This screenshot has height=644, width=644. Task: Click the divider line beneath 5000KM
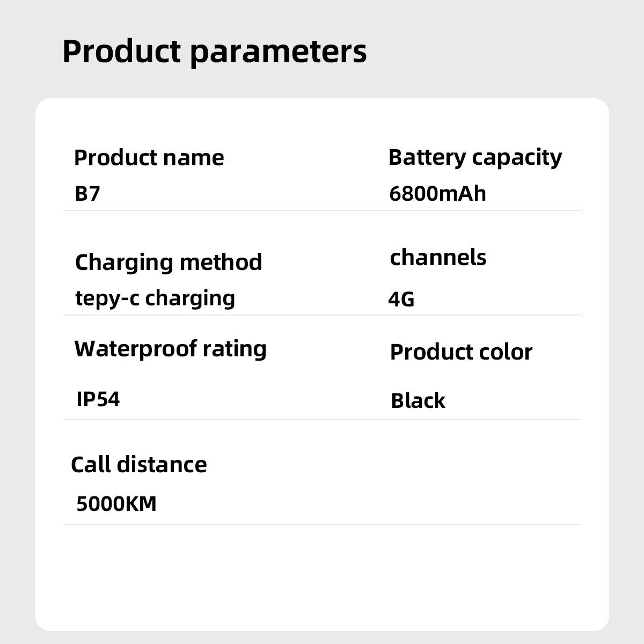(322, 524)
